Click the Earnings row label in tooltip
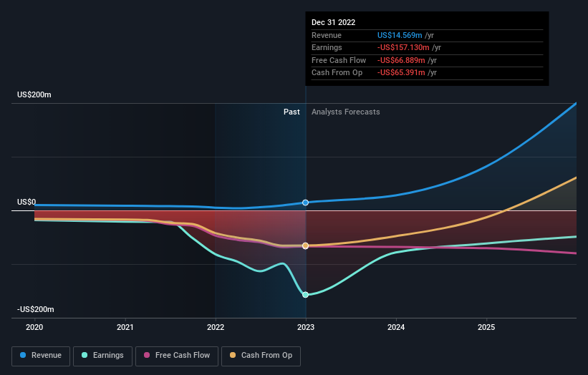The width and height of the screenshot is (588, 375). (x=327, y=47)
